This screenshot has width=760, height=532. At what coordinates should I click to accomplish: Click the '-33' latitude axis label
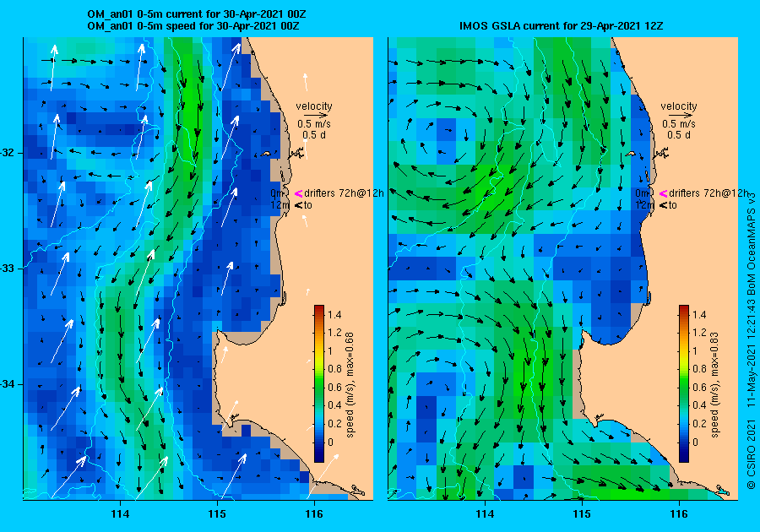pos(8,269)
